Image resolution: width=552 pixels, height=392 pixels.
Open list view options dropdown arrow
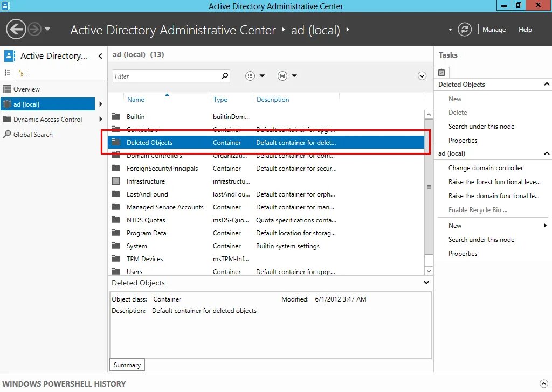(x=262, y=75)
